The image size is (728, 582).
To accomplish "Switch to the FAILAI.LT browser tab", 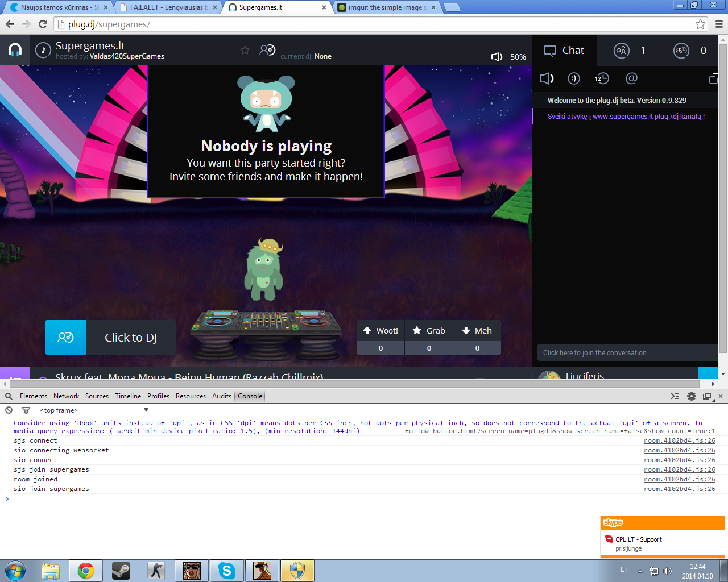I will tap(169, 7).
